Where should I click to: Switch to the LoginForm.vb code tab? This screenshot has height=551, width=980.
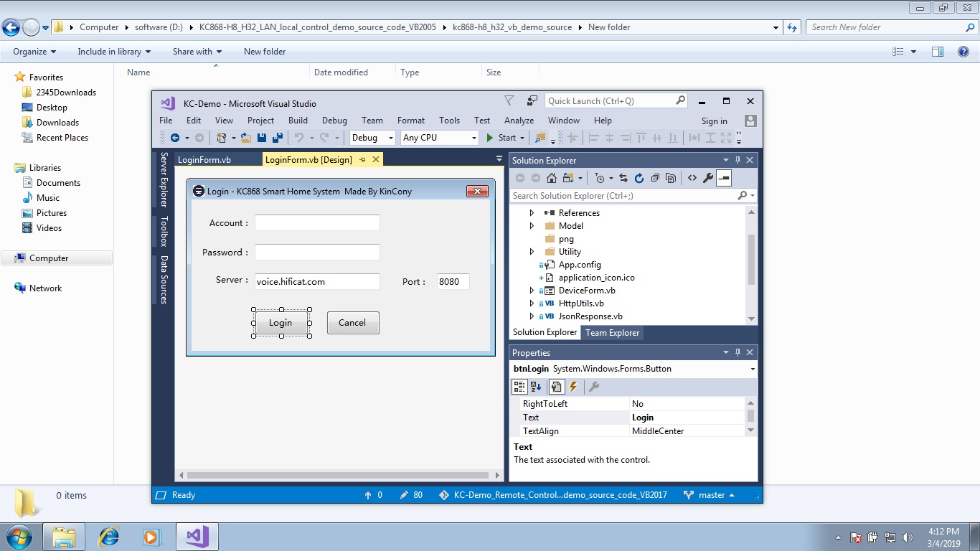204,160
